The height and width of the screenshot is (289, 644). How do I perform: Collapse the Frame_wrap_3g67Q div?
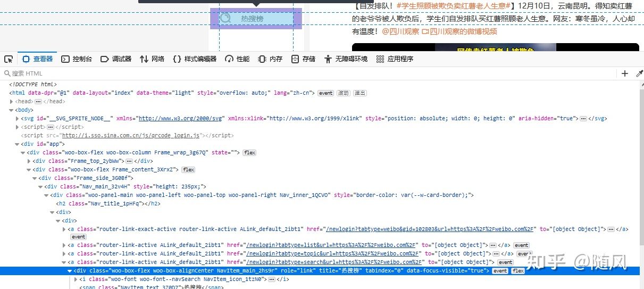coord(23,153)
